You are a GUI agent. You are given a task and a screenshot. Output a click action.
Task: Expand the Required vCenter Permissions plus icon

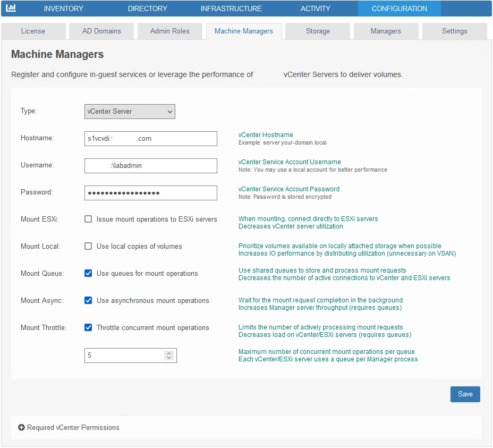pyautogui.click(x=22, y=427)
